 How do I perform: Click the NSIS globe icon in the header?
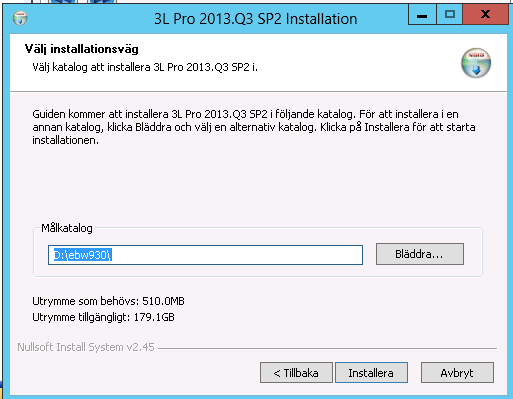click(x=476, y=63)
